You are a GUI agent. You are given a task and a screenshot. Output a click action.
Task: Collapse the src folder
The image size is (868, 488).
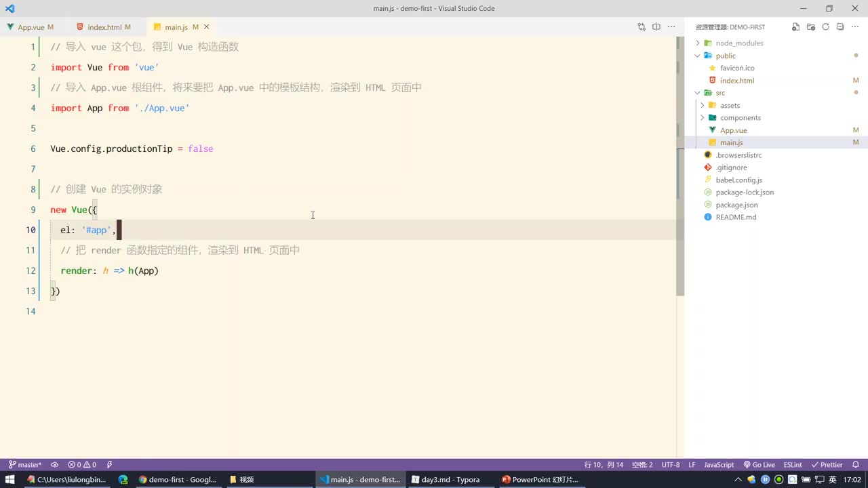tap(697, 93)
